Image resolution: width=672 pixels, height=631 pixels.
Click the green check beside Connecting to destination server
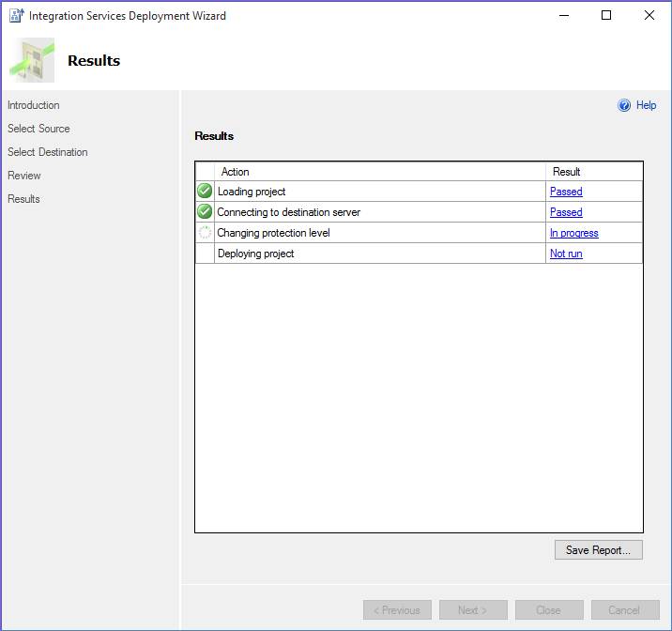(x=205, y=211)
